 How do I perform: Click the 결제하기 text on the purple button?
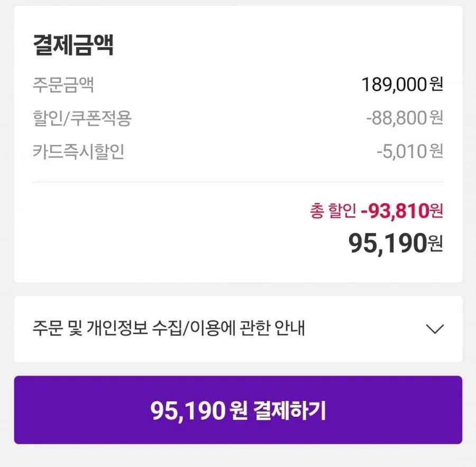click(x=289, y=410)
